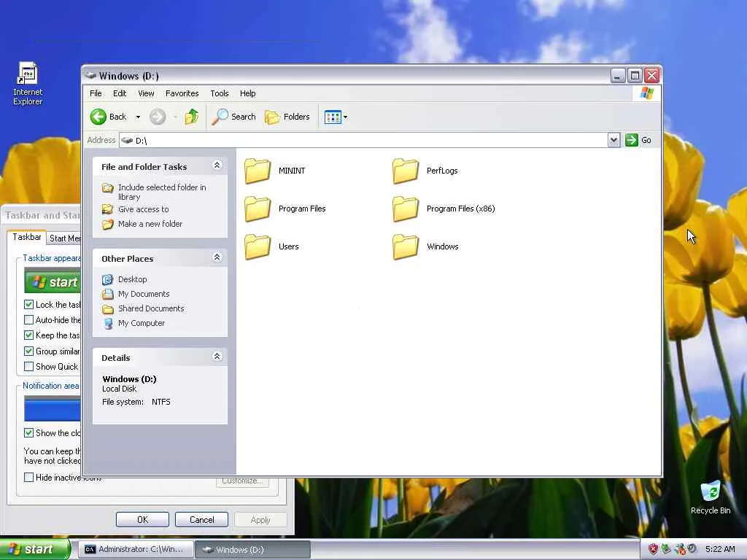The width and height of the screenshot is (747, 560).
Task: Expand the Address bar dropdown
Action: (614, 140)
